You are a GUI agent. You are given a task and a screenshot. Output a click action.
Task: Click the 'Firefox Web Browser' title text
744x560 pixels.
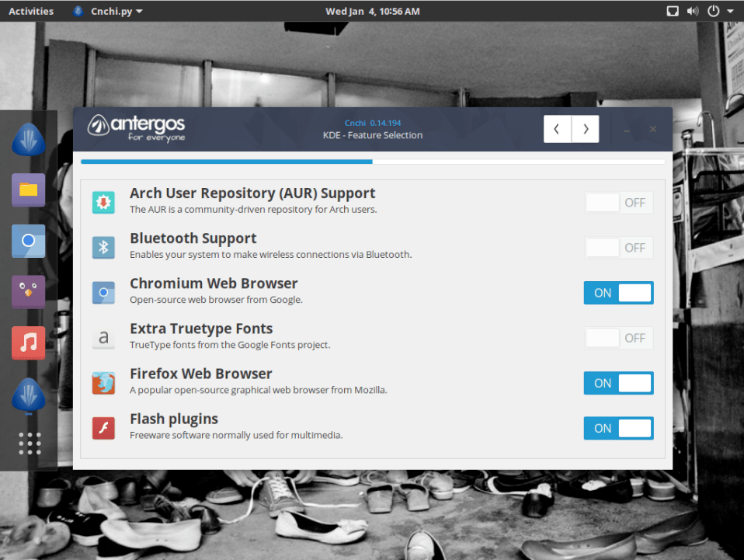point(201,374)
